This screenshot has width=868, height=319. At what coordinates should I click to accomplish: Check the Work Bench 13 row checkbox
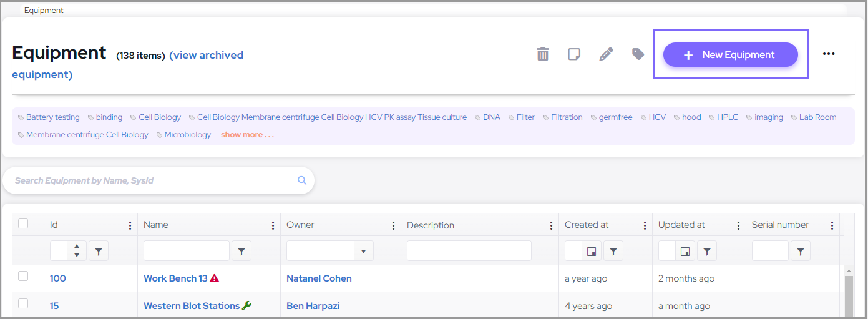click(x=23, y=276)
